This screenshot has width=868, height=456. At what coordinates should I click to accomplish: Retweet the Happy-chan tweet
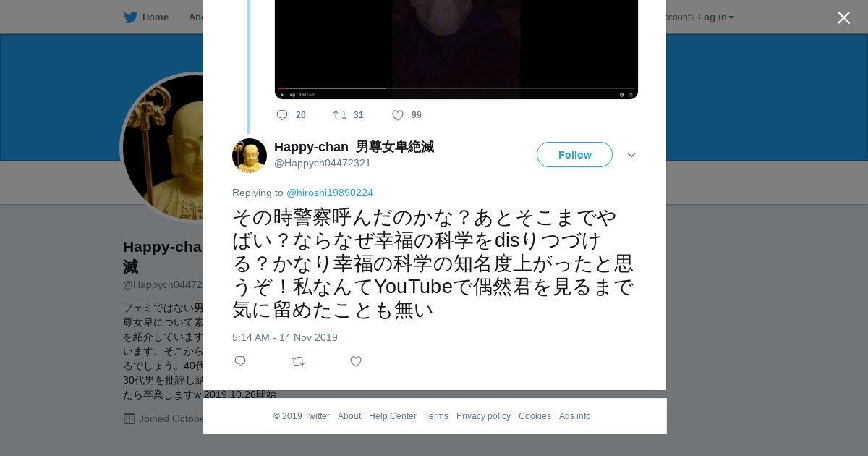[x=298, y=361]
